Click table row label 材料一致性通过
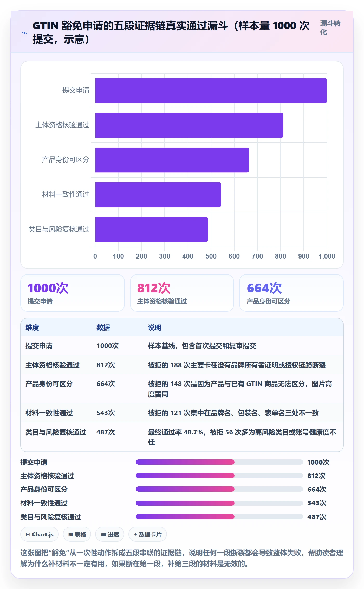This screenshot has width=364, height=589. pyautogui.click(x=49, y=413)
